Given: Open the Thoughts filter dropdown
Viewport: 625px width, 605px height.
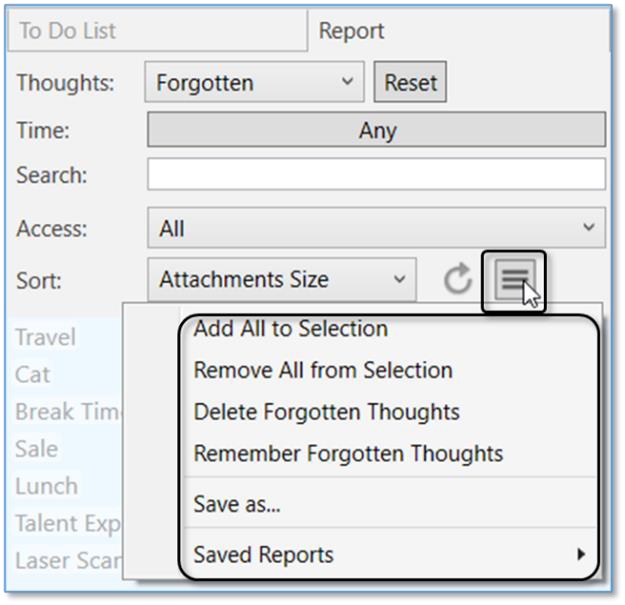Looking at the screenshot, I should (x=255, y=83).
